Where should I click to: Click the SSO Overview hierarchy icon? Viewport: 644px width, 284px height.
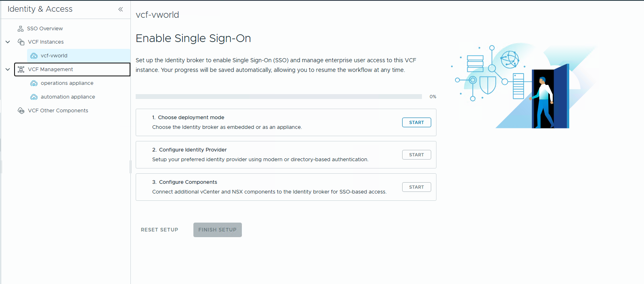point(21,29)
